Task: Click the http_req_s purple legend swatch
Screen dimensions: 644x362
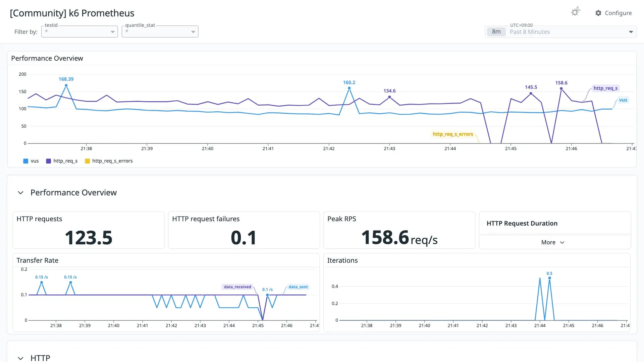Action: (48, 161)
